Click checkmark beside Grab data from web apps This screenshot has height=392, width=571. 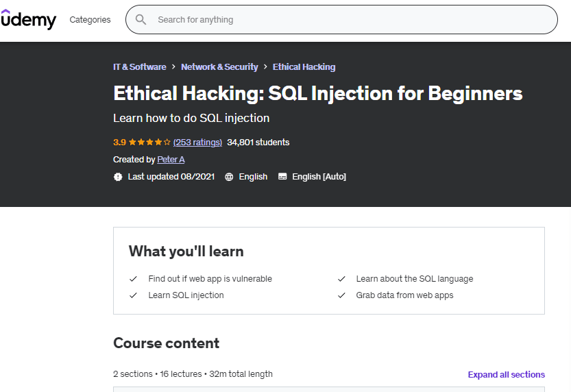point(341,295)
